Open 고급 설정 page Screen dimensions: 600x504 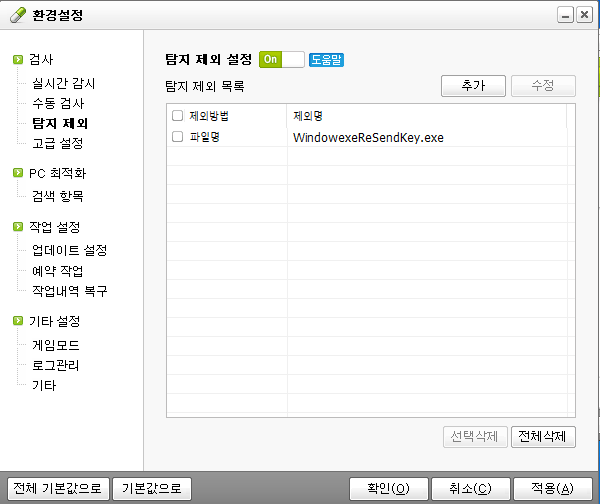point(57,143)
